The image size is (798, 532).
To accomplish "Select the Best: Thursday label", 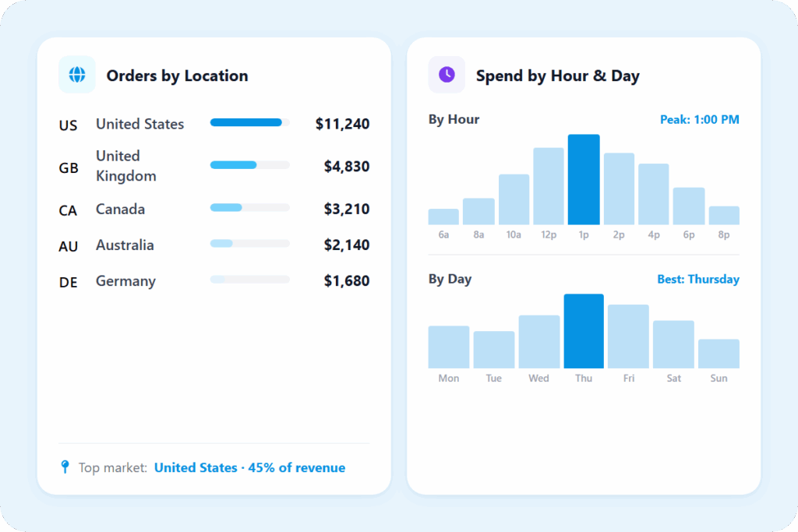I will pos(698,279).
